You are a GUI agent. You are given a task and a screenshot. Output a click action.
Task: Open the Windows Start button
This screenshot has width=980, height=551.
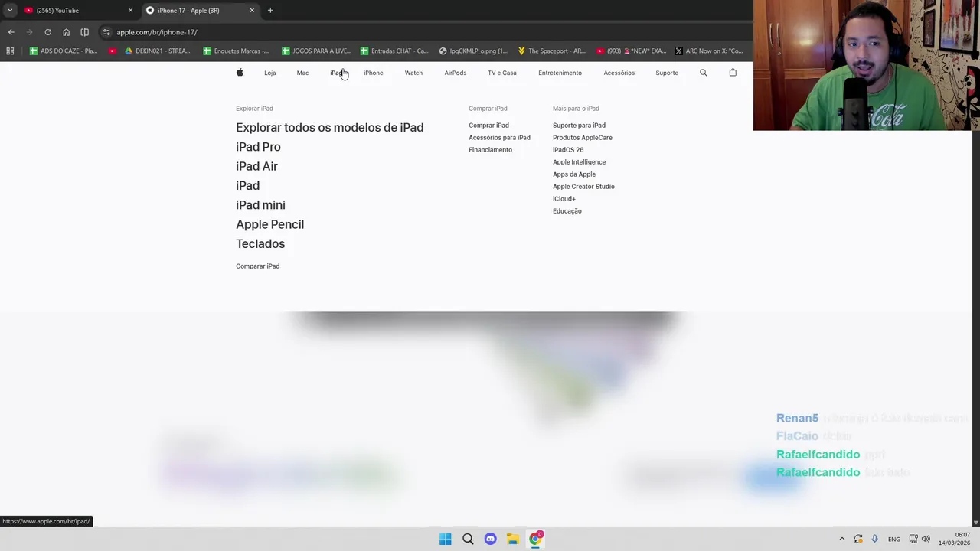tap(445, 539)
